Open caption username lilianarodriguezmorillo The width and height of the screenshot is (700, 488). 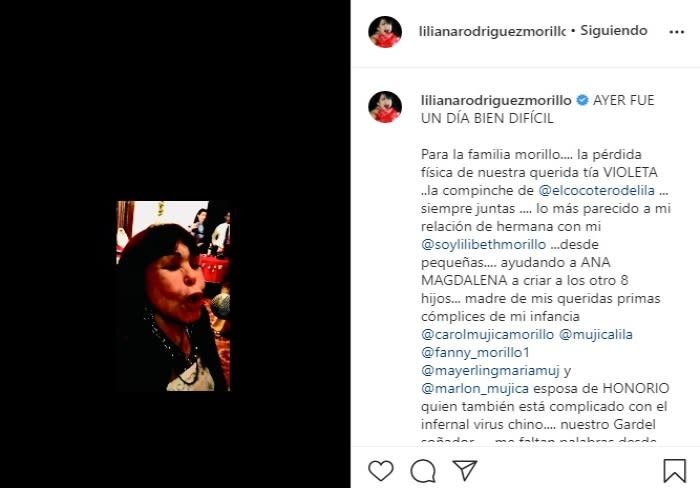pyautogui.click(x=496, y=100)
